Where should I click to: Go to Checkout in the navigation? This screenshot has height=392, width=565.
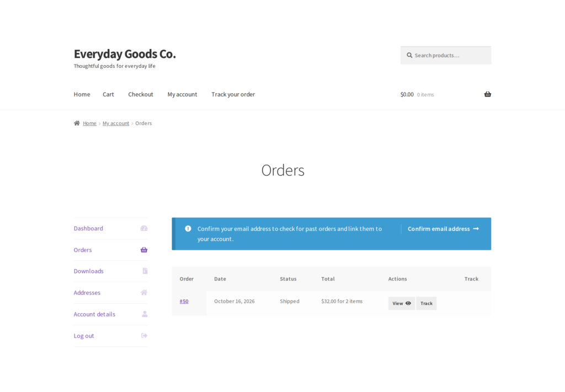(141, 94)
